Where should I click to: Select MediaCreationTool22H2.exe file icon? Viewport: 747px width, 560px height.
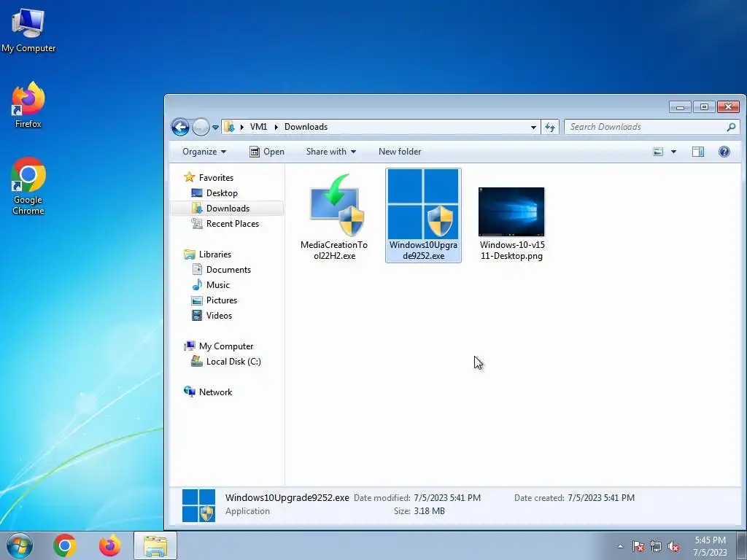[x=337, y=205]
